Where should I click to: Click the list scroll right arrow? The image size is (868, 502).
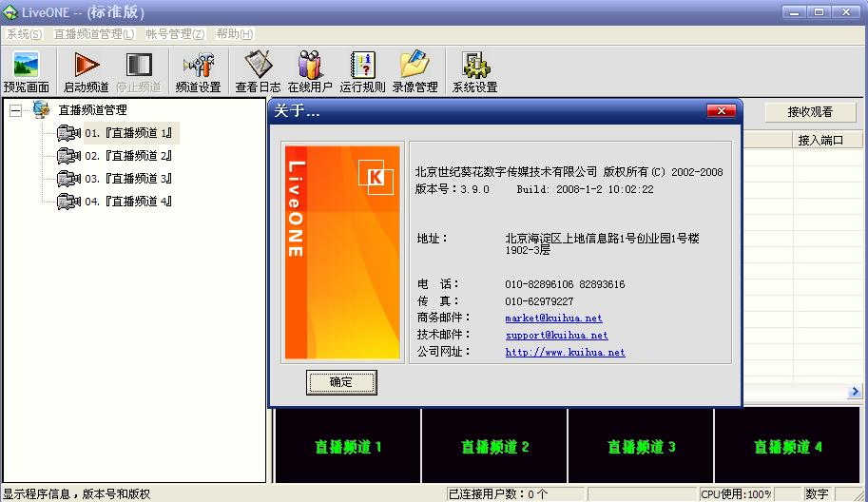[854, 392]
